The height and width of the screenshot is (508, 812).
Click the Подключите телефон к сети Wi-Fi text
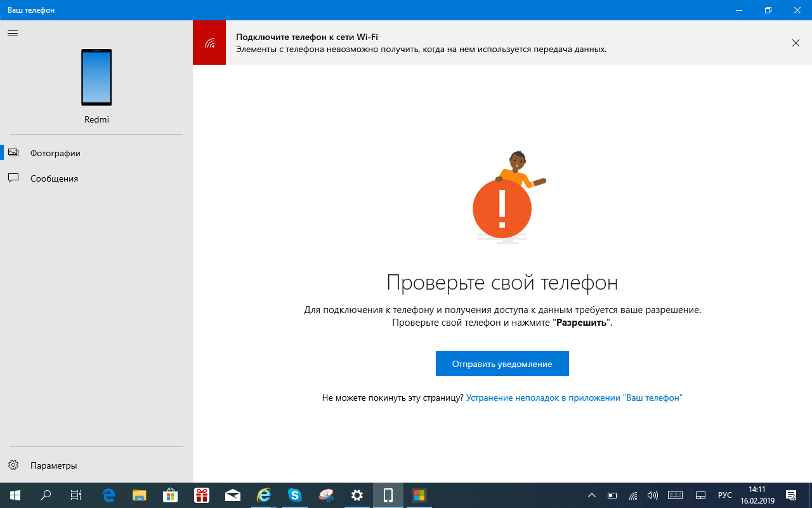[x=307, y=37]
